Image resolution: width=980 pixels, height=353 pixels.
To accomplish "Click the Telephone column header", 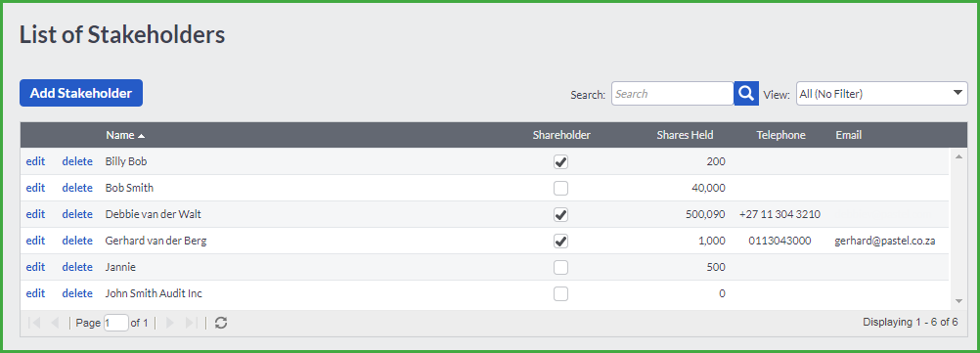I will (780, 135).
